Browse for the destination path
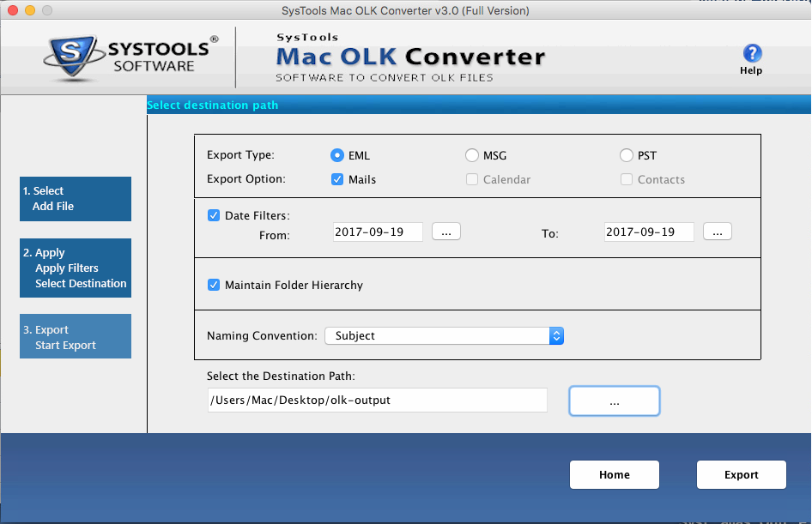The height and width of the screenshot is (524, 812). (x=615, y=401)
